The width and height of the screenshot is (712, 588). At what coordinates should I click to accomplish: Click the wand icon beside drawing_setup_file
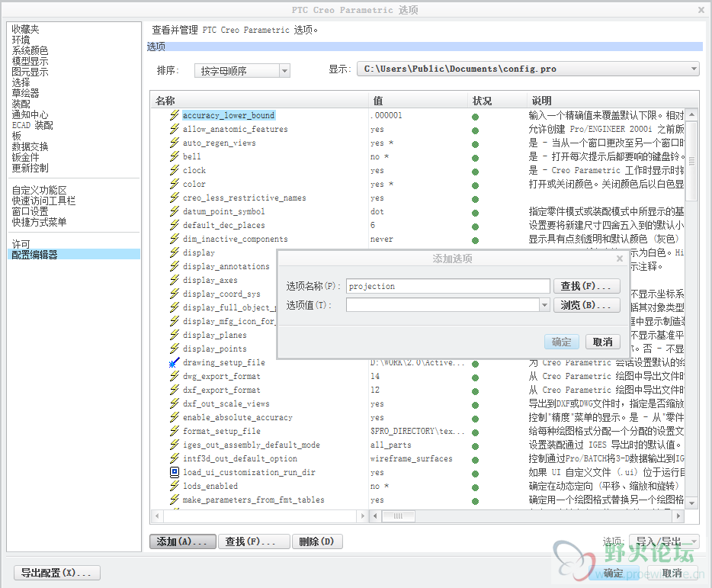[x=175, y=362]
